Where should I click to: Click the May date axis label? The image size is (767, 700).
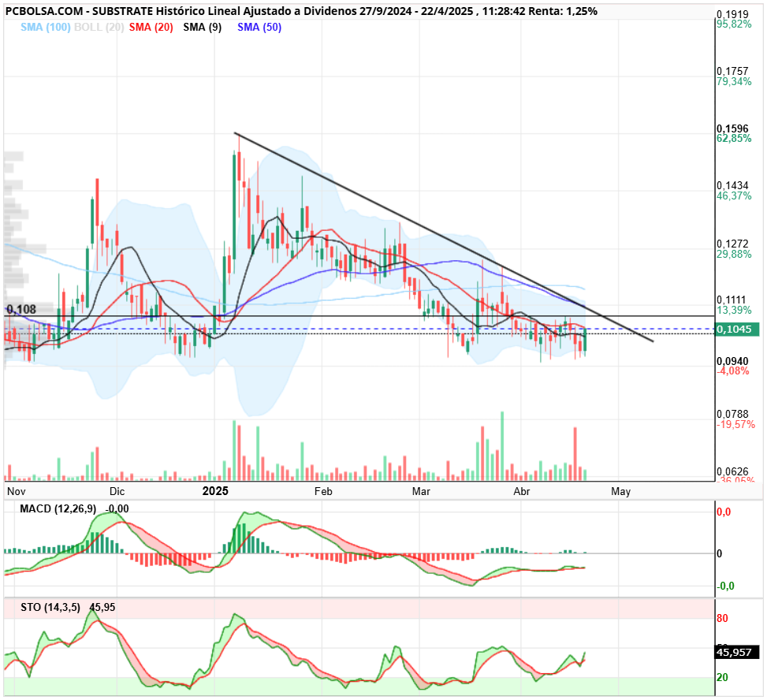click(620, 492)
